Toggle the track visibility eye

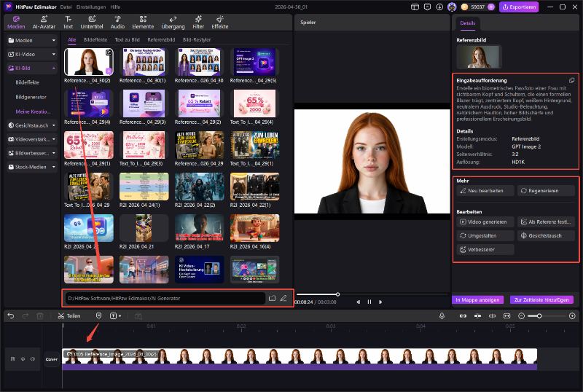pyautogui.click(x=23, y=359)
